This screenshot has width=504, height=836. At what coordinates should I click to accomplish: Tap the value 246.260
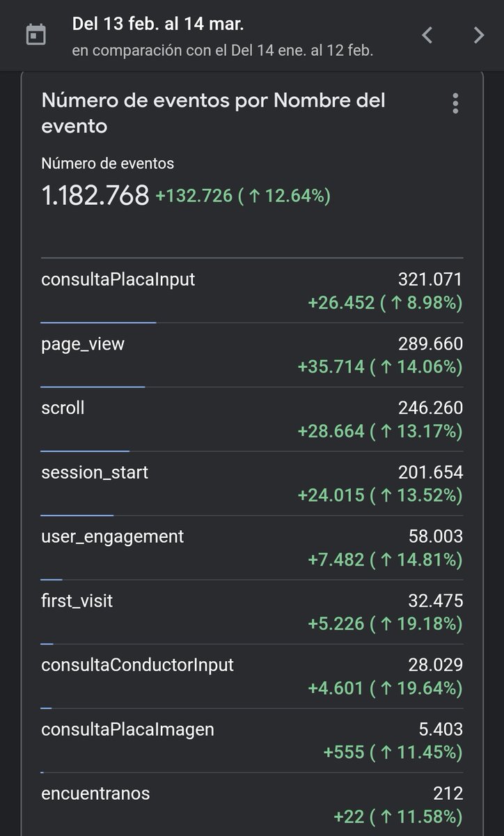[430, 408]
